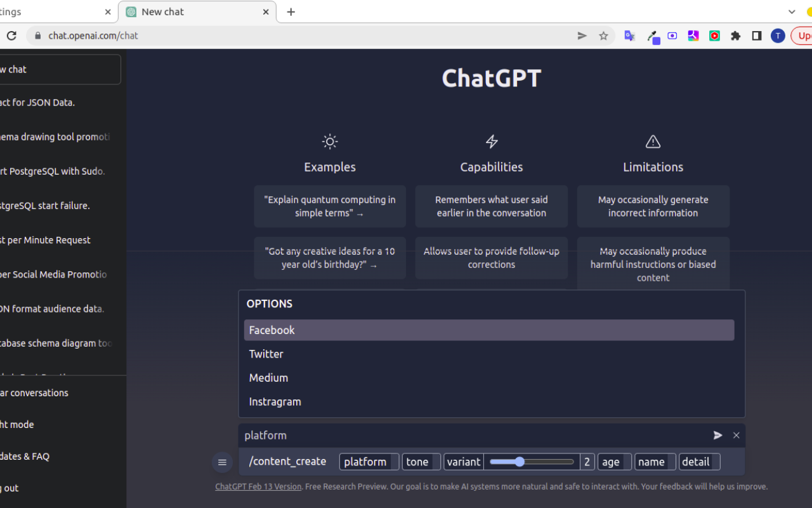This screenshot has height=508, width=812.
Task: Open the 'PostgreSQL with Sudo.' conversation
Action: pyautogui.click(x=60, y=171)
